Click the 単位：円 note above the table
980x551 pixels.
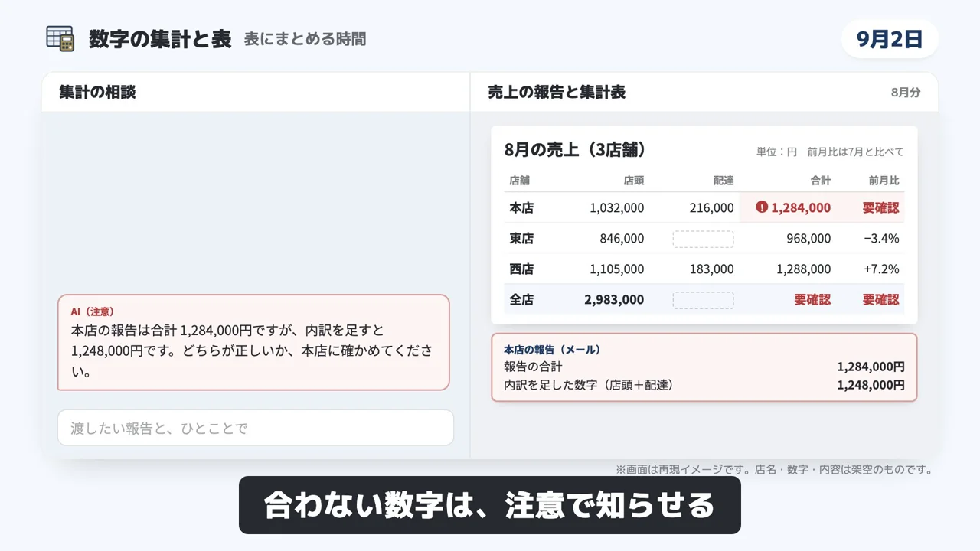pos(776,152)
